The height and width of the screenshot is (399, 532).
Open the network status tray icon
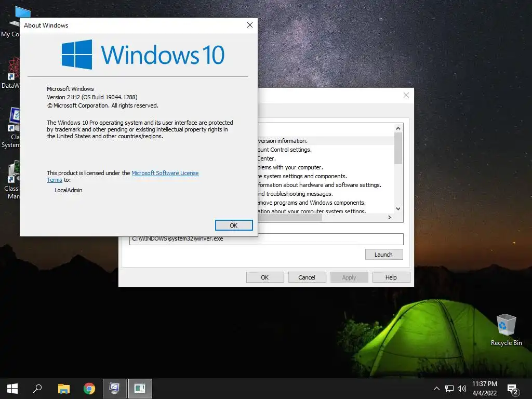pos(449,389)
